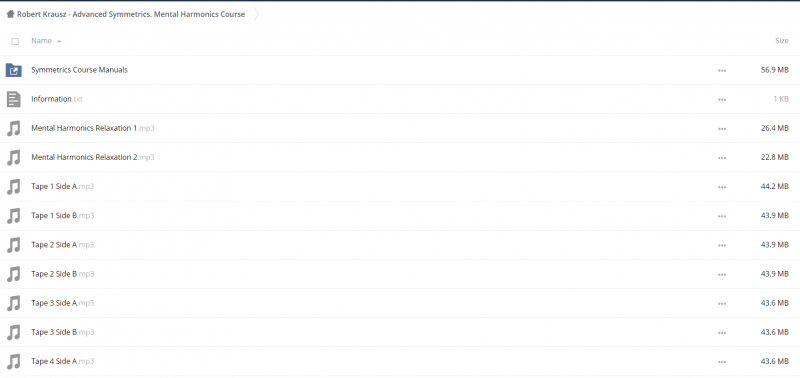This screenshot has width=800, height=378.
Task: Open Tape 1 Side A.mp3
Action: click(x=62, y=186)
